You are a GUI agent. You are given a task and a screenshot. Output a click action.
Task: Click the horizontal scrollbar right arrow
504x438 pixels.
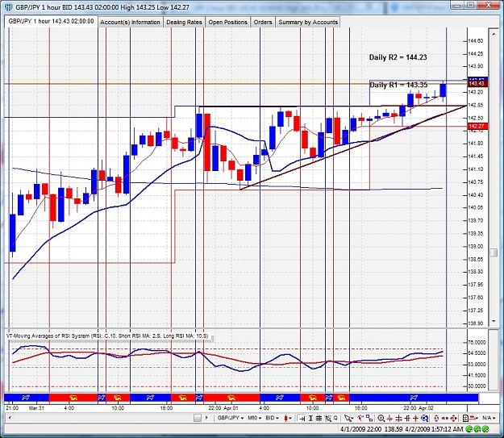pos(206,418)
